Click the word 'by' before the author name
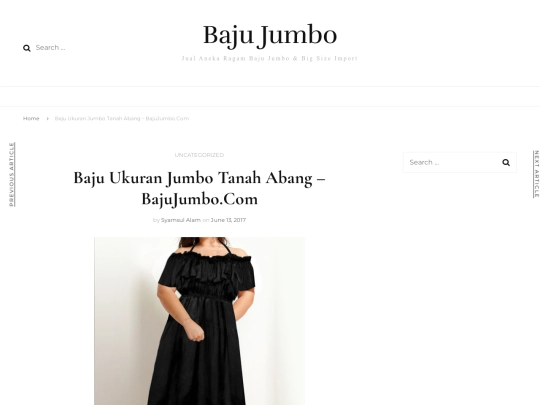This screenshot has height=405, width=540. pos(156,220)
